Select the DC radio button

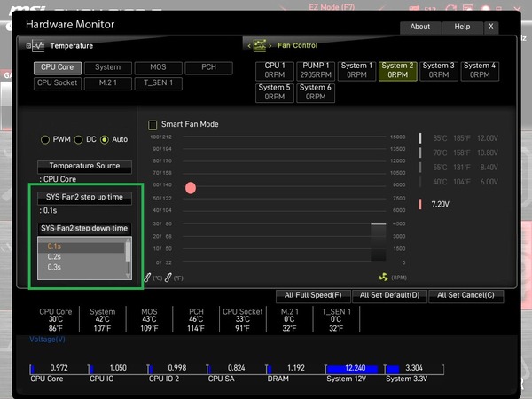coord(78,139)
